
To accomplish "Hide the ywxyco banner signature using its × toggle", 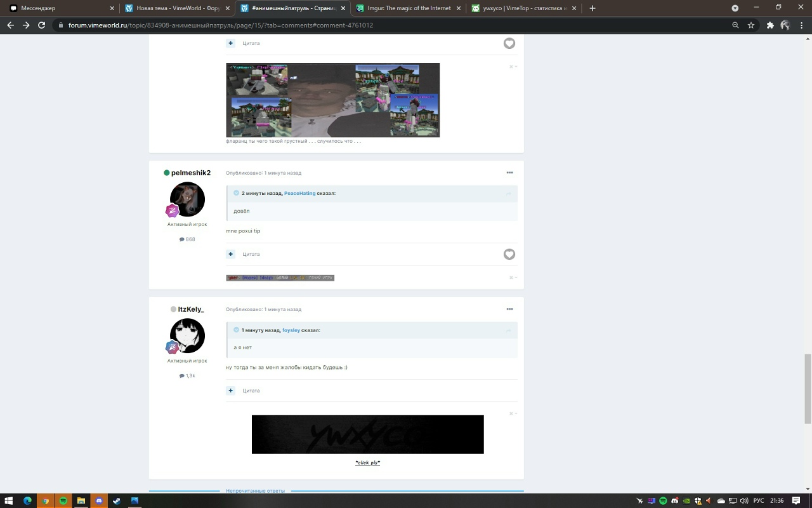I will (511, 413).
